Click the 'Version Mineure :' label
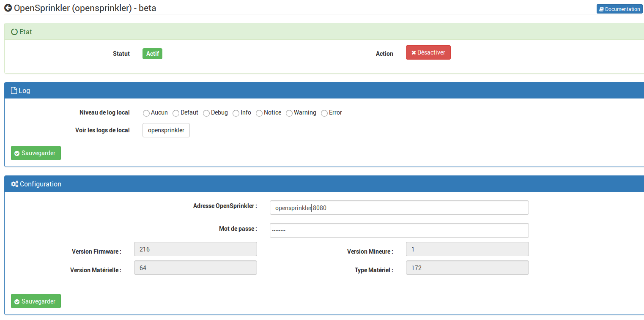The height and width of the screenshot is (320, 644). [370, 252]
